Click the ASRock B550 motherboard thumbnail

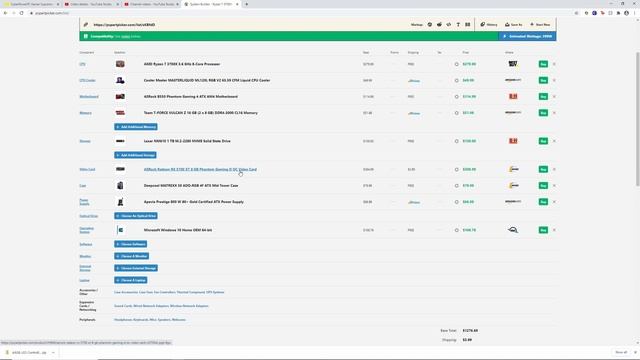pyautogui.click(x=120, y=97)
